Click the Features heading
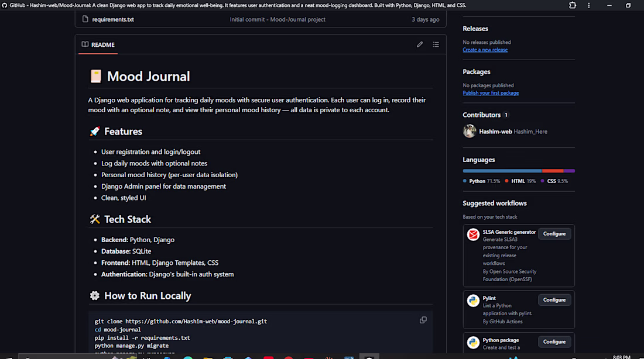644x359 pixels. (x=123, y=132)
